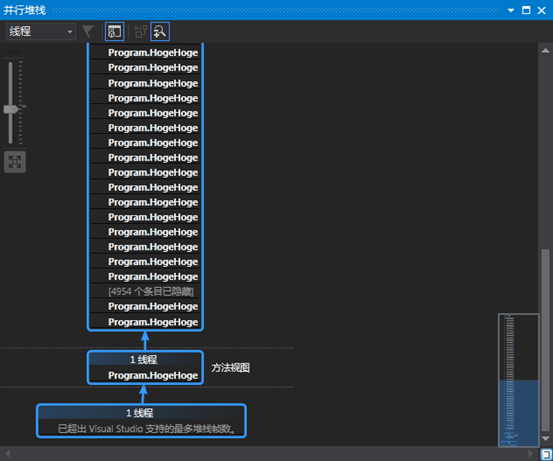Image resolution: width=553 pixels, height=461 pixels.
Task: Click the horizontal scrollbar left arrow
Action: click(7, 454)
